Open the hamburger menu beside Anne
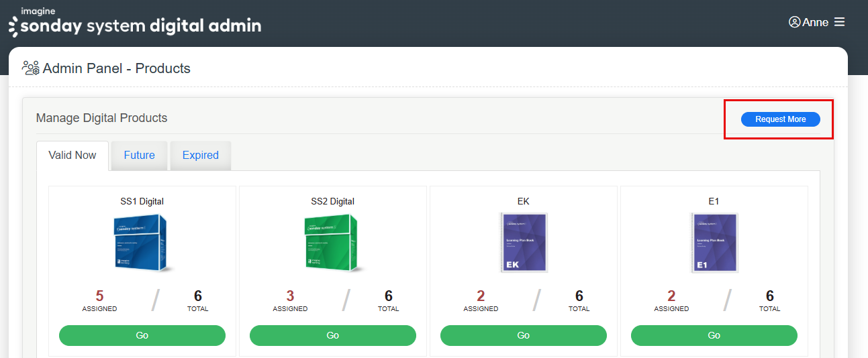Viewport: 868px width, 358px height. point(839,22)
